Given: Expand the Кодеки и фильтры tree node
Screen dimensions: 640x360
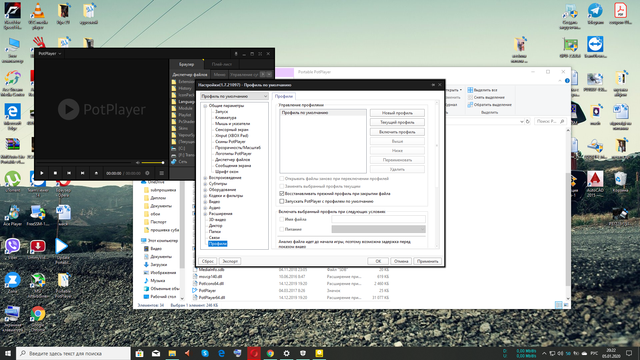Looking at the screenshot, I should point(205,196).
